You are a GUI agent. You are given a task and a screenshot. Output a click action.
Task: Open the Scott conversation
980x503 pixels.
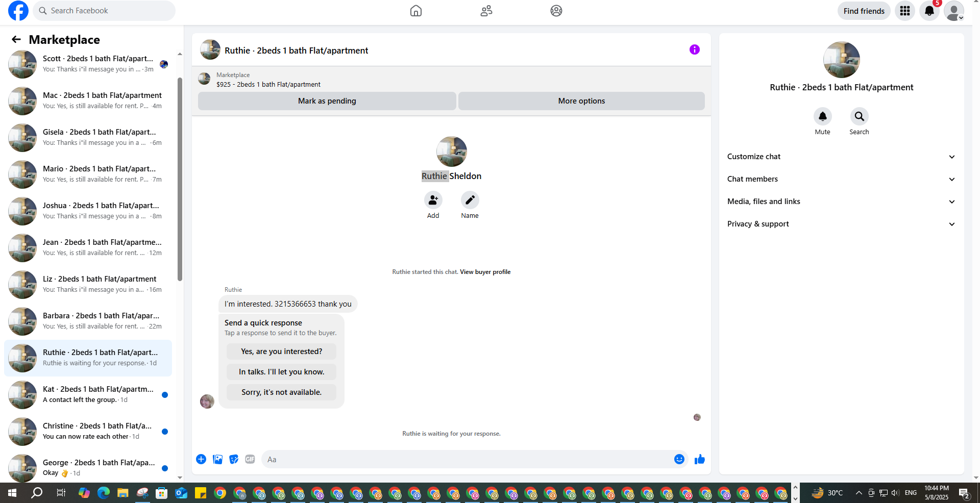[x=88, y=64]
